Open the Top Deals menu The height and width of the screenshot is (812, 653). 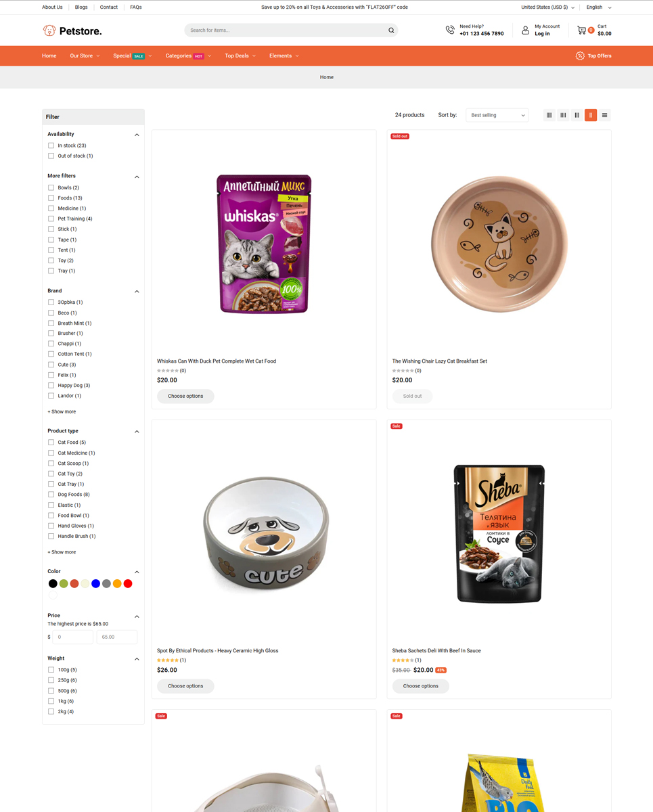tap(240, 55)
